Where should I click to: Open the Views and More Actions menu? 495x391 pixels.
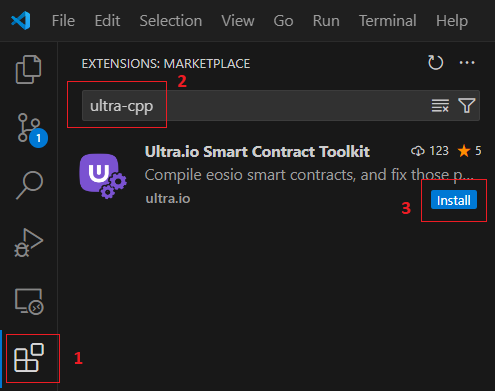(467, 62)
